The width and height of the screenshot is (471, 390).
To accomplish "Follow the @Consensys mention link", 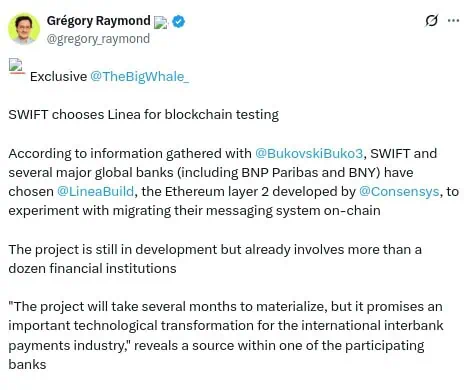I will [399, 192].
